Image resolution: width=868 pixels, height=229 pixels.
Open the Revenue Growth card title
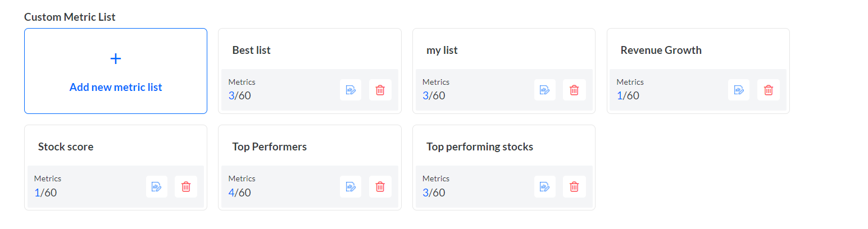(661, 50)
